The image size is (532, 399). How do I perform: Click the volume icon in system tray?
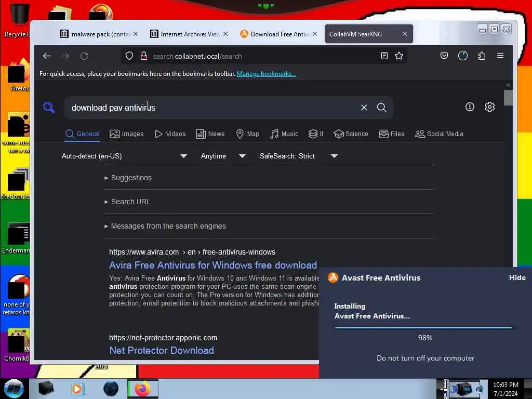coord(479,389)
